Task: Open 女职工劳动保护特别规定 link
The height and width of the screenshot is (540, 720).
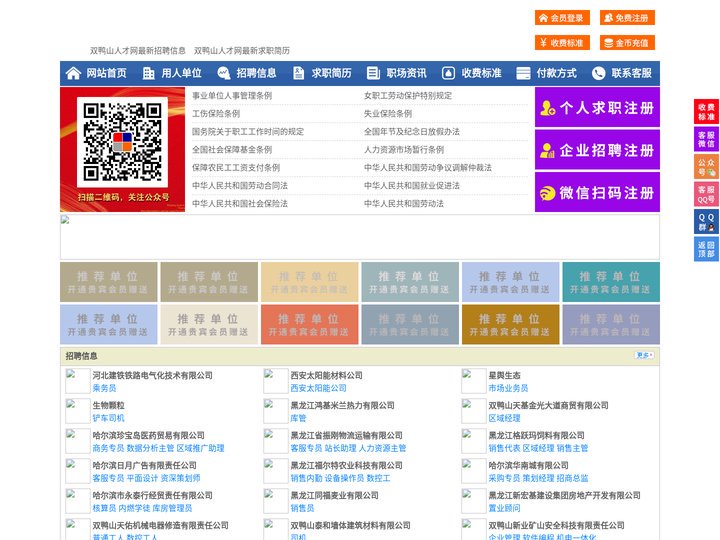Action: (x=408, y=96)
